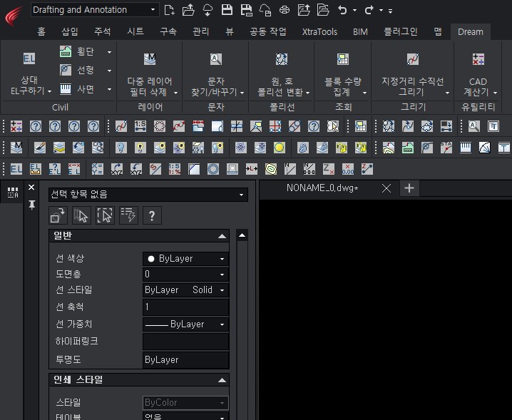
Task: Click the EL icon in bottom toolbar row
Action: [x=16, y=169]
